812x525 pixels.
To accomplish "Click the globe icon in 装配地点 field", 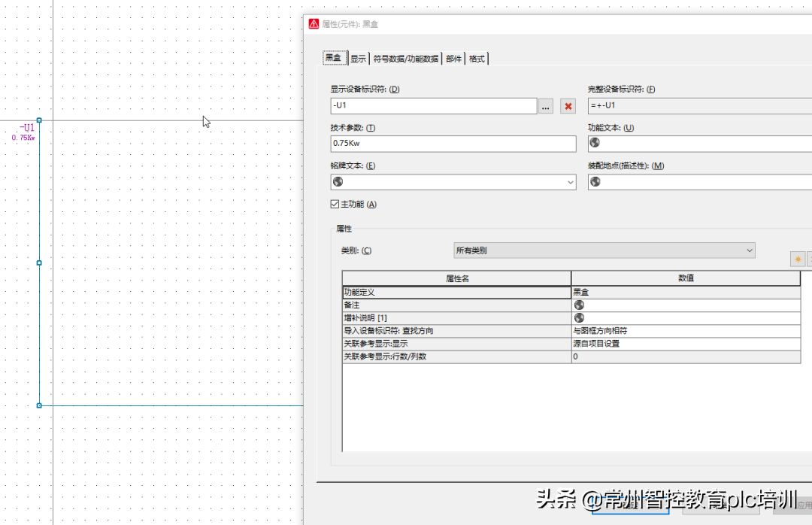I will (595, 182).
